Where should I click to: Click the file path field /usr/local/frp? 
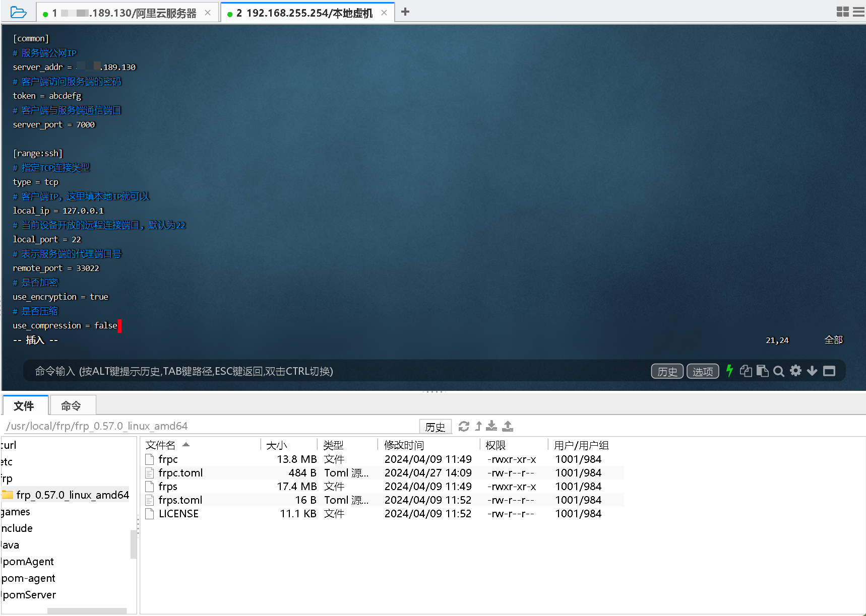click(x=211, y=426)
